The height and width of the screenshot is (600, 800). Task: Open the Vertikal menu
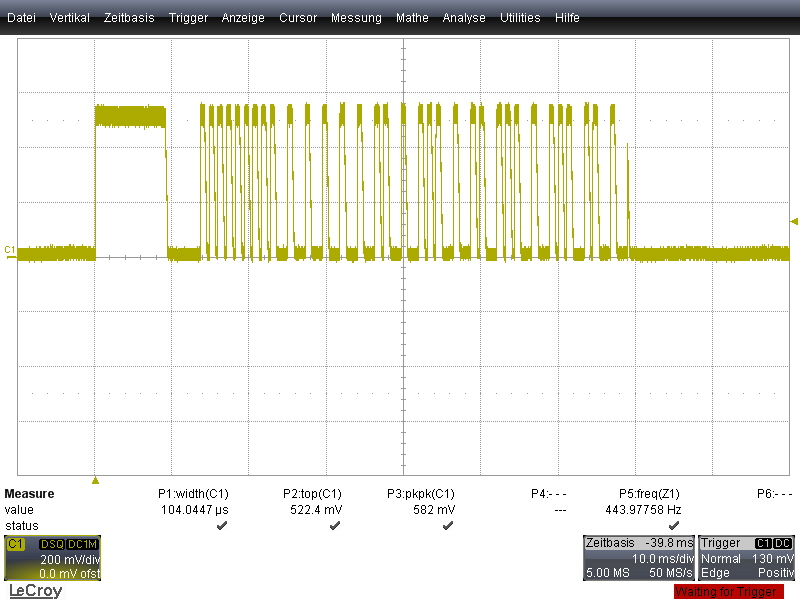69,18
